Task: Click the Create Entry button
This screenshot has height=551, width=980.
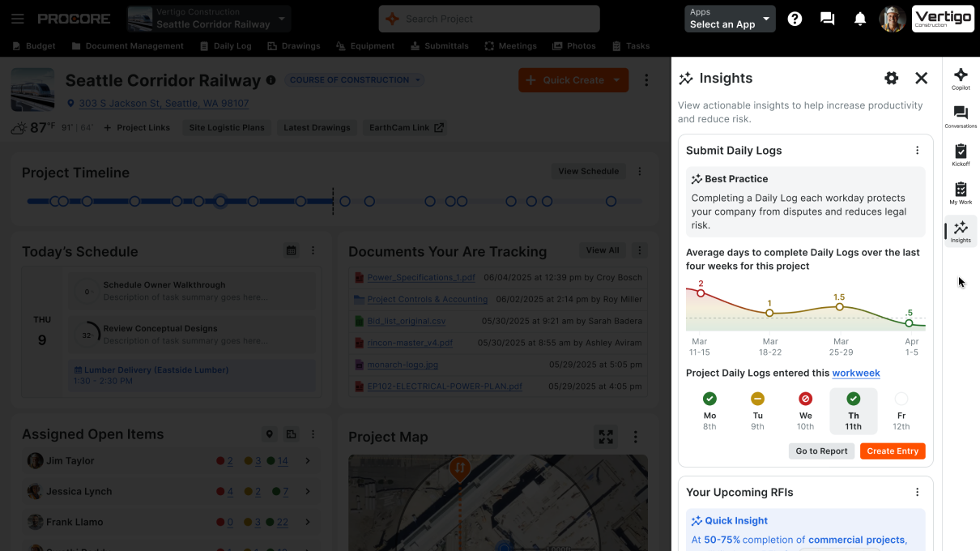Action: click(893, 451)
